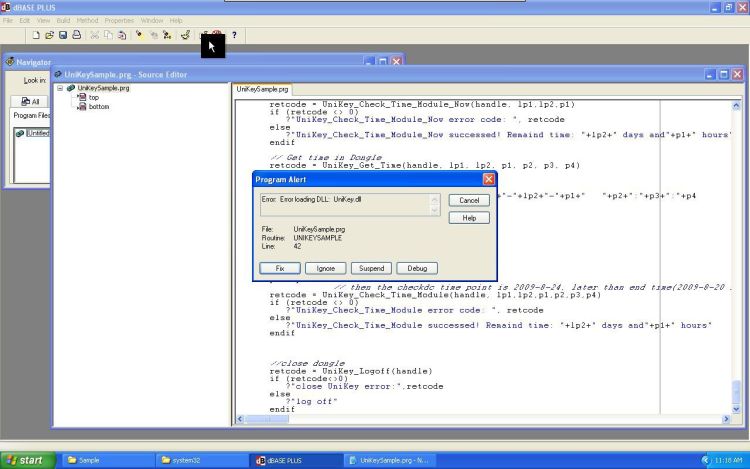Click the Compile checkmark toolbar icon
Screen dimensions: 750x469
(186, 35)
